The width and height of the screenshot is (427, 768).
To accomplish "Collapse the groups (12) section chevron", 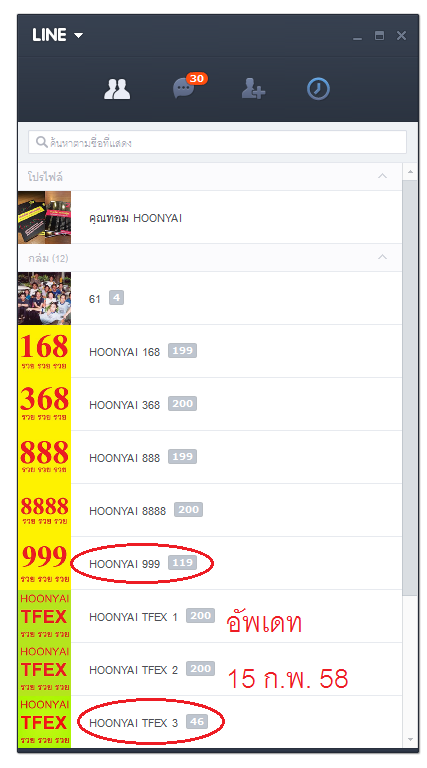I will 382,257.
